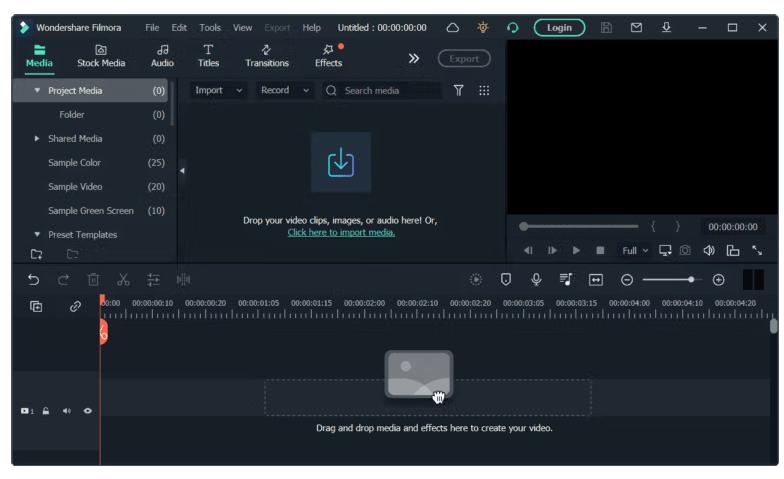The height and width of the screenshot is (479, 784).
Task: Click the microphone voiceover record icon
Action: click(x=536, y=281)
